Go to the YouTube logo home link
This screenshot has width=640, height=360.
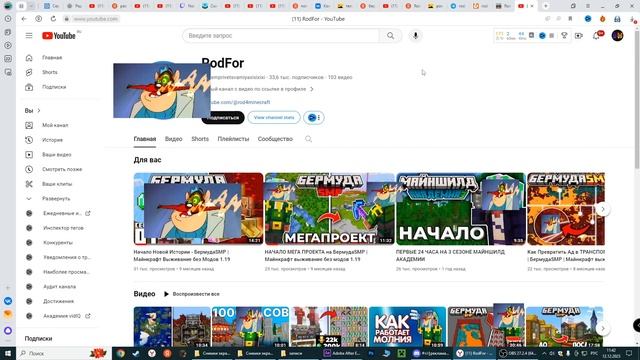click(59, 36)
